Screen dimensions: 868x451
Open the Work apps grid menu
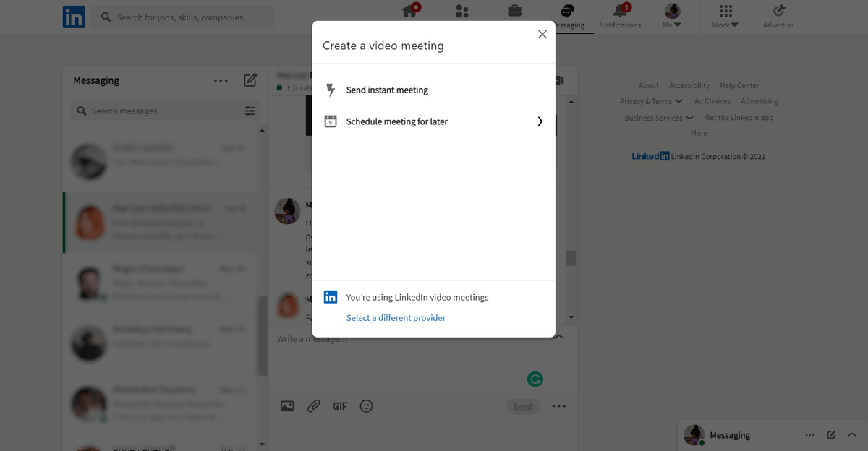pos(726,16)
